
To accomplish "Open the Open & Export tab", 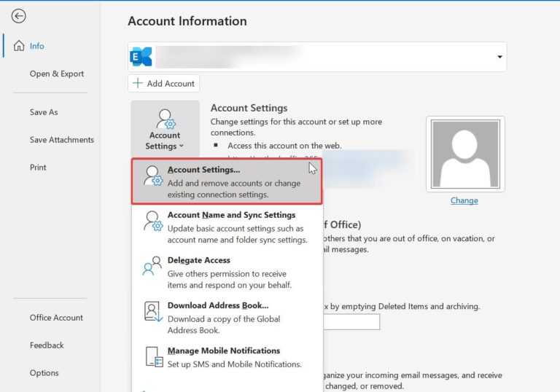I will (56, 74).
